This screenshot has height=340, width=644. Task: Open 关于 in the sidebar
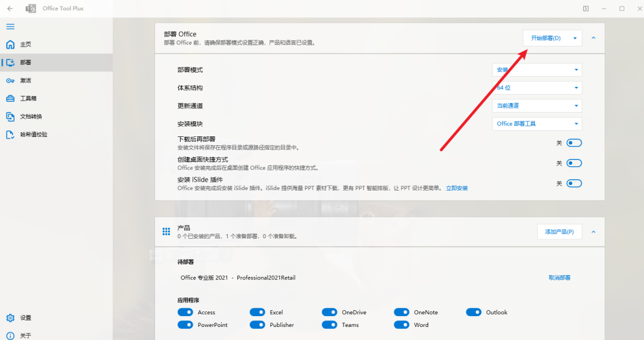click(56, 335)
